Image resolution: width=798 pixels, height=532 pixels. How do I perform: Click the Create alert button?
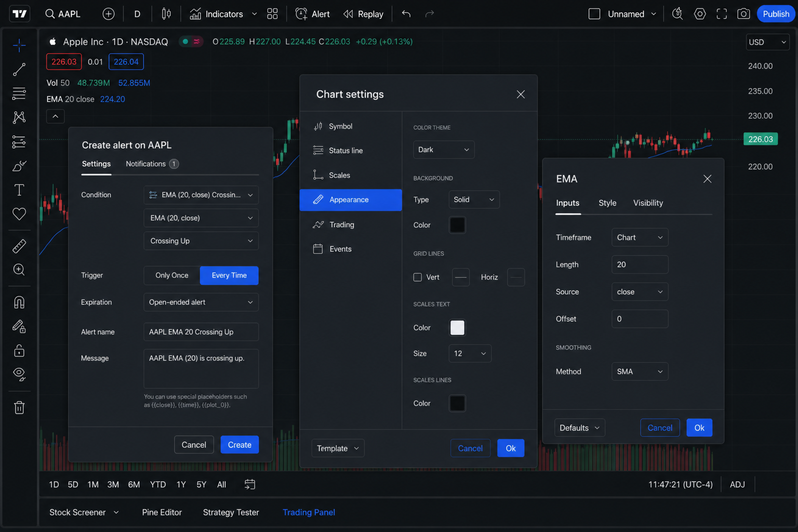pyautogui.click(x=240, y=445)
